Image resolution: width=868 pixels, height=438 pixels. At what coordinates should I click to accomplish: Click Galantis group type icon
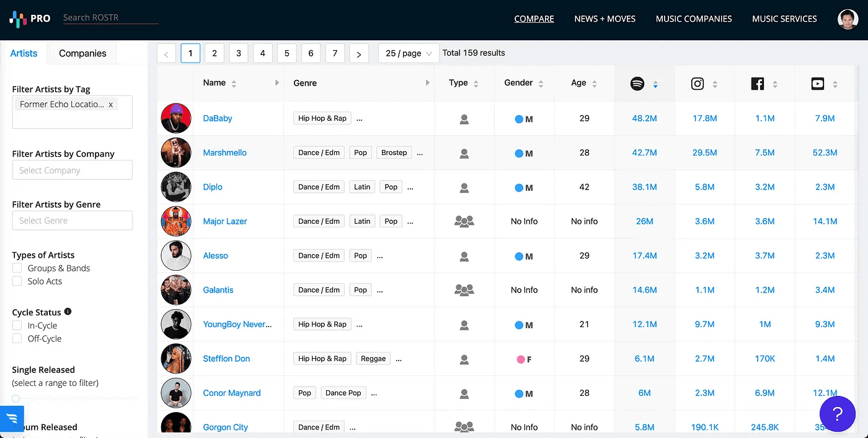464,290
